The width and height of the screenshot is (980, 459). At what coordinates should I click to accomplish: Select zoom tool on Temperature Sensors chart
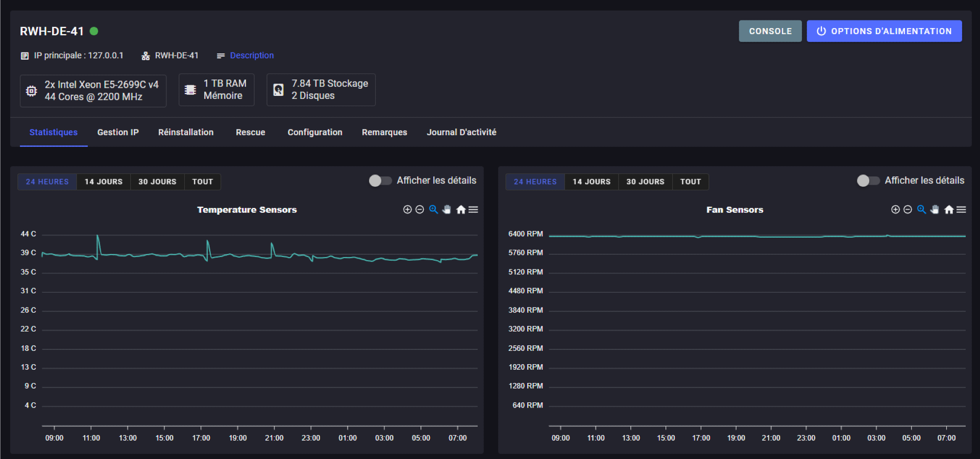[x=433, y=210]
